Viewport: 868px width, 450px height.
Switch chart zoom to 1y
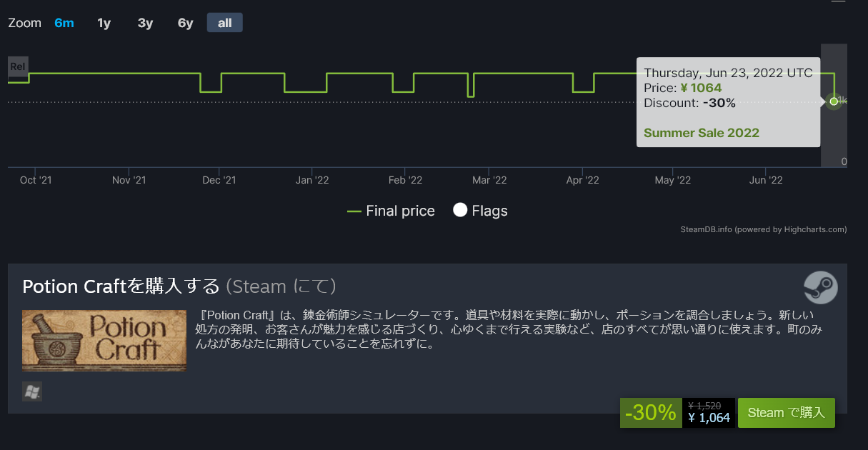pyautogui.click(x=104, y=23)
